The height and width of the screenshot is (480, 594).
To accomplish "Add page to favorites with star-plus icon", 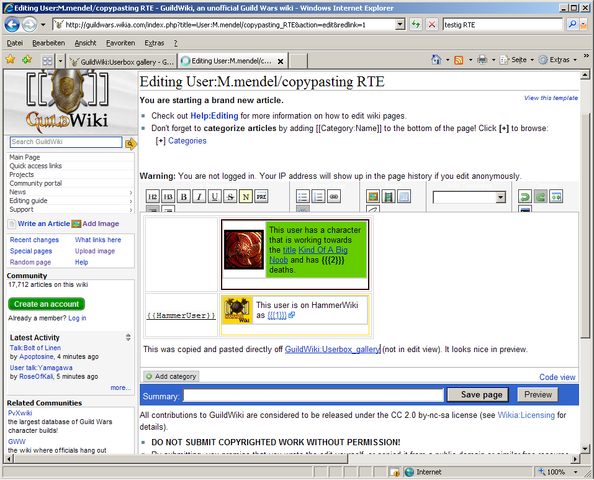I will (27, 59).
